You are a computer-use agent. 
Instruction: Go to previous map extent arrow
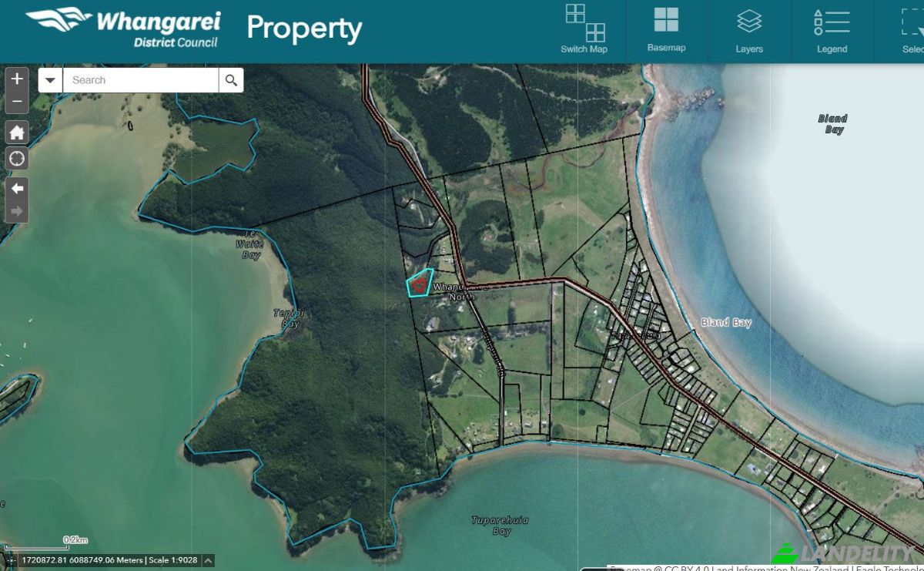point(17,189)
